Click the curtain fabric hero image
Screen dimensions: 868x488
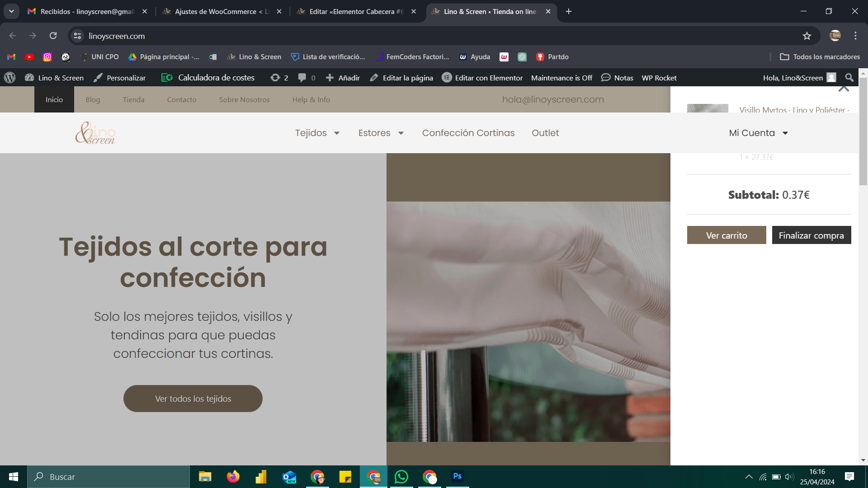[528, 321]
